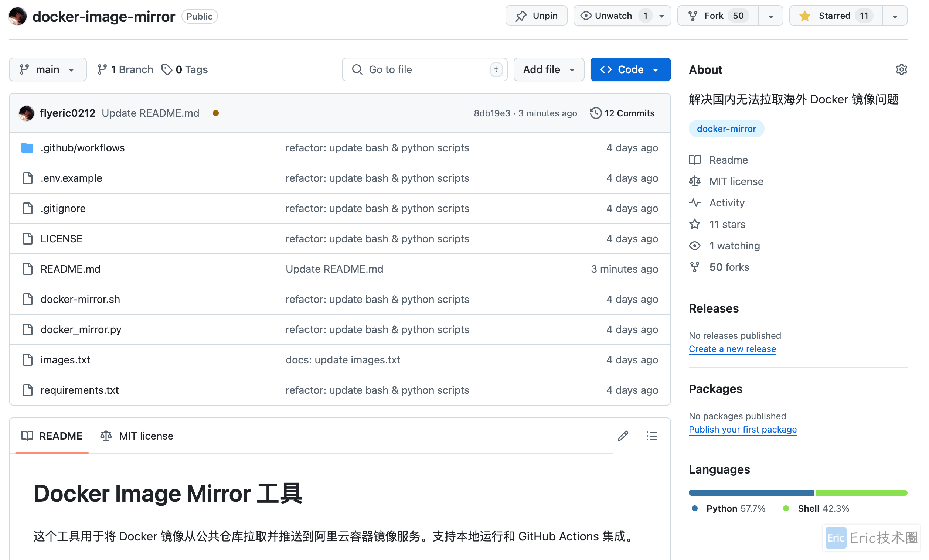This screenshot has width=929, height=560.
Task: Click the file icon beside LICENSE
Action: tap(27, 239)
